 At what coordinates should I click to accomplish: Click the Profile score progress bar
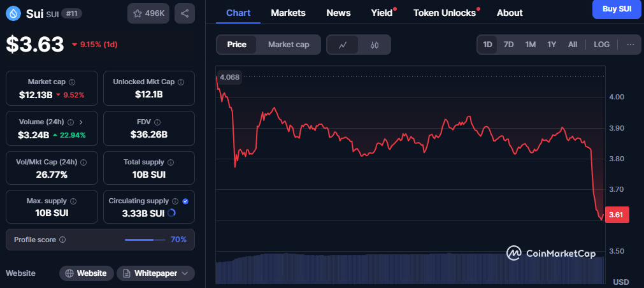[145, 240]
